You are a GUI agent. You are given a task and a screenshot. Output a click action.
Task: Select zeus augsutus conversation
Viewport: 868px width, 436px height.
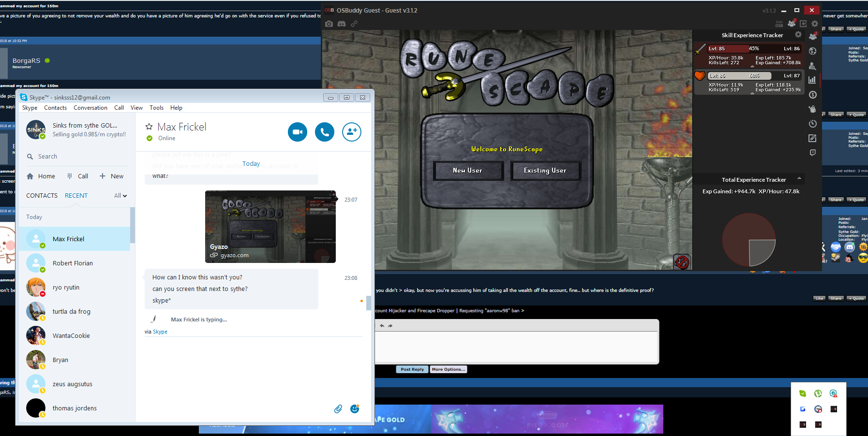coord(75,384)
